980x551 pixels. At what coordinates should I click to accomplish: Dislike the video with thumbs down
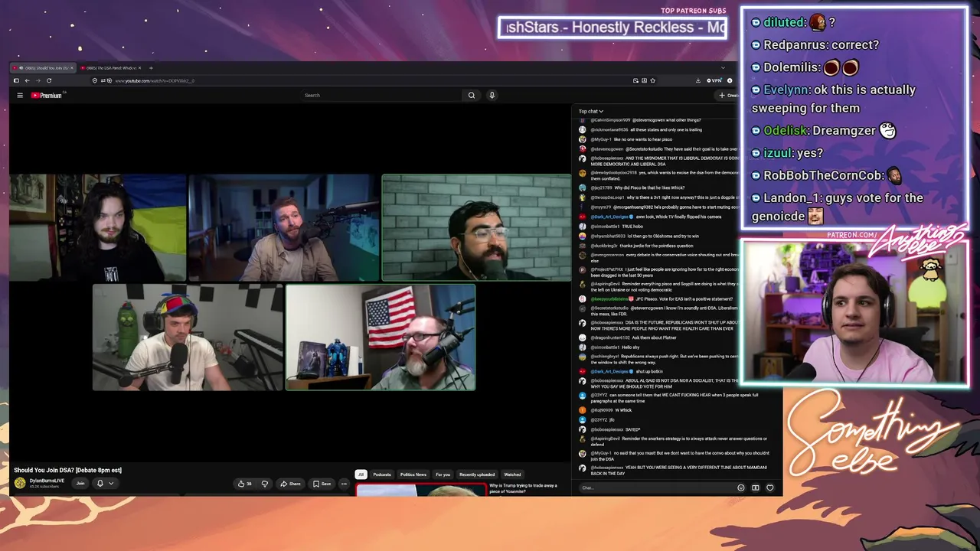(265, 484)
